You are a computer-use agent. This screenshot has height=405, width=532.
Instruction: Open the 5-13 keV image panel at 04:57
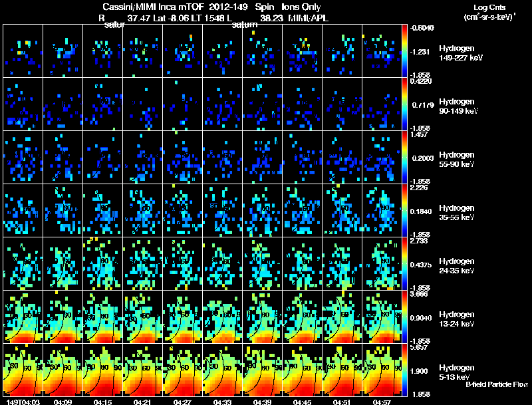click(382, 370)
